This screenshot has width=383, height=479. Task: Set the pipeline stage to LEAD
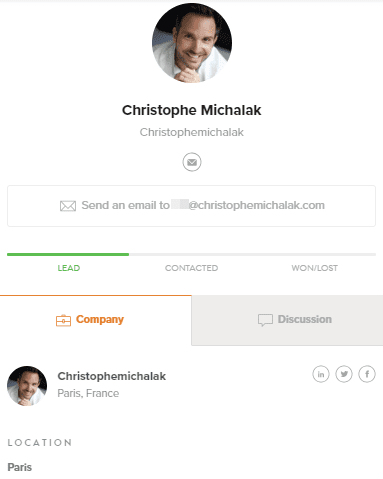[69, 268]
